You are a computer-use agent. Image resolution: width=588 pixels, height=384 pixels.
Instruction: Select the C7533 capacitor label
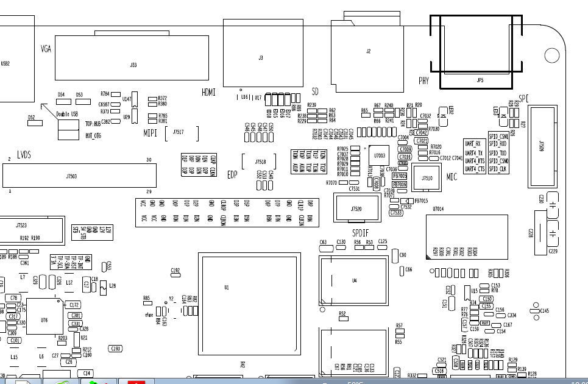[x=396, y=213]
